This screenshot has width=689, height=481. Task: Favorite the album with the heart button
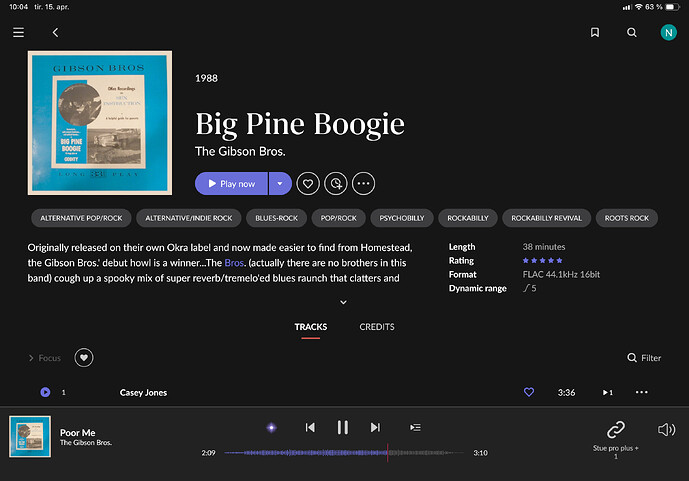pyautogui.click(x=308, y=184)
